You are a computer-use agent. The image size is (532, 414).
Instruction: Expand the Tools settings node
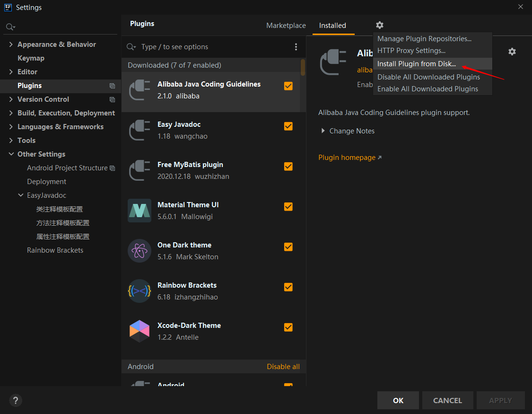[11, 140]
